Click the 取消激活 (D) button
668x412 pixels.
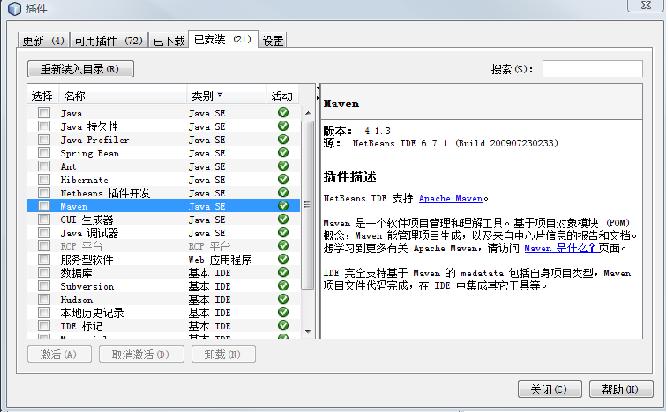(141, 354)
